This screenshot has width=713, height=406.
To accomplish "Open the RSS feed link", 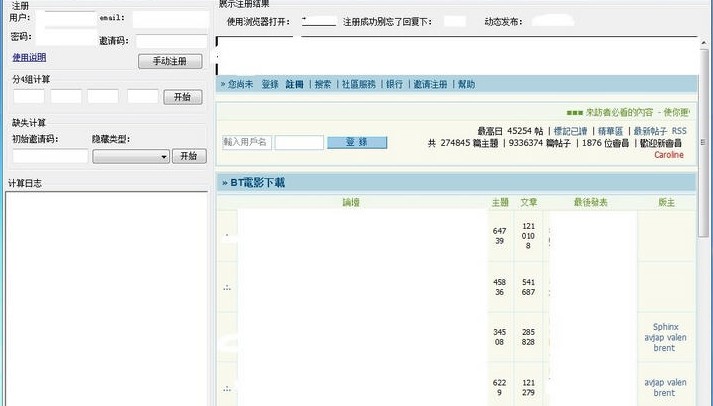I will tap(679, 131).
